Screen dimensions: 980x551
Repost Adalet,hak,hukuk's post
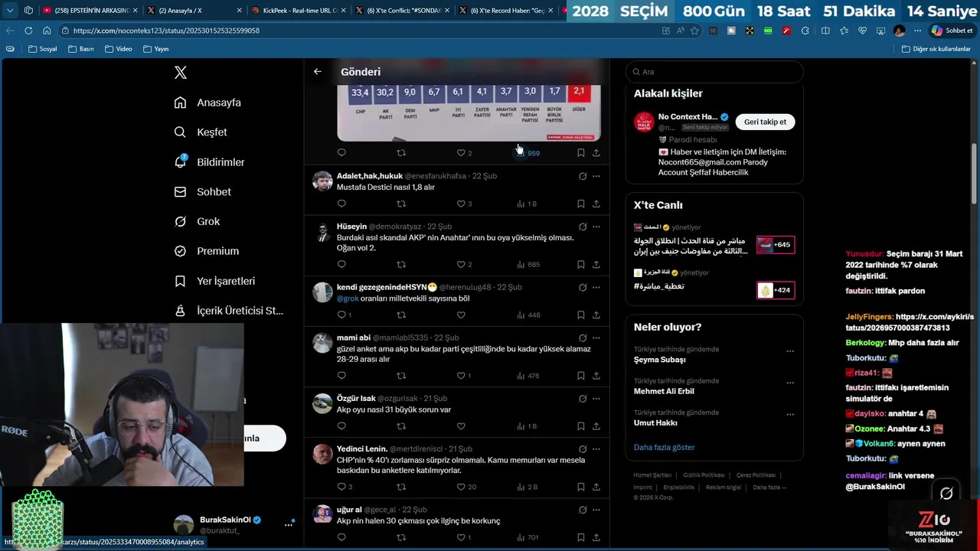click(x=401, y=204)
